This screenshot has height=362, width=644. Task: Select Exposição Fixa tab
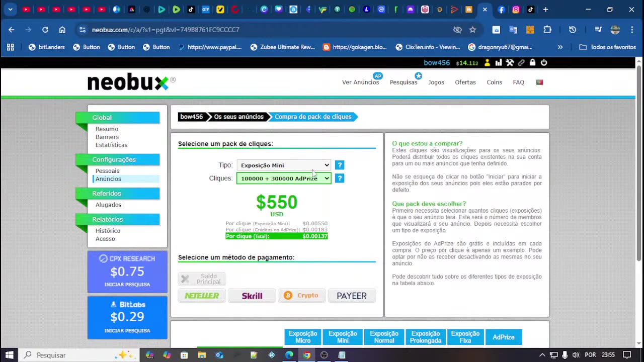(465, 337)
